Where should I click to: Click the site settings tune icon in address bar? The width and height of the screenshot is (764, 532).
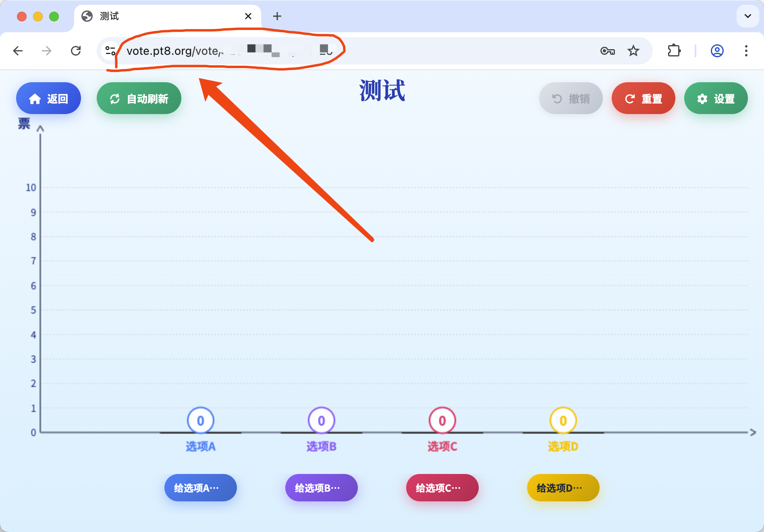point(110,51)
